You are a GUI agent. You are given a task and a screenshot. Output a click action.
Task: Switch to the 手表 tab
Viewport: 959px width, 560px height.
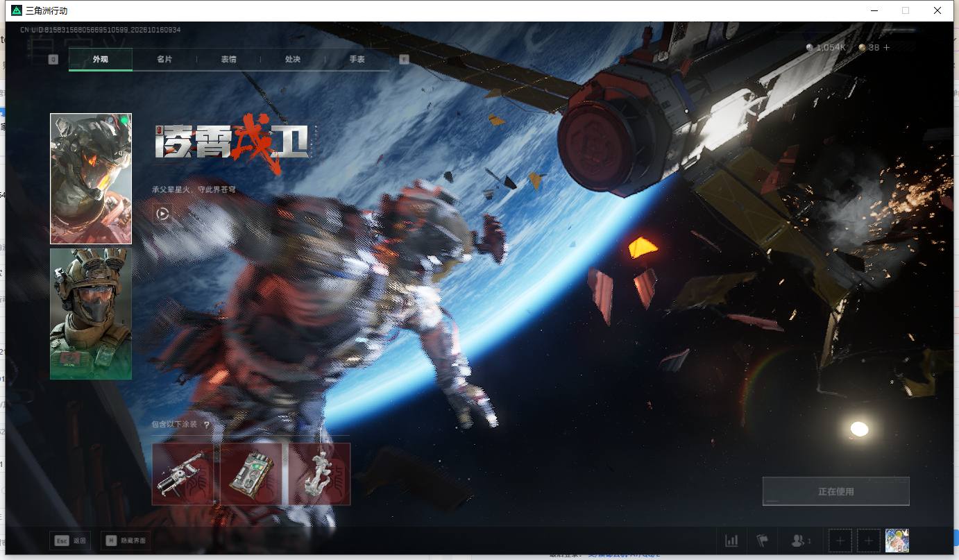point(357,60)
